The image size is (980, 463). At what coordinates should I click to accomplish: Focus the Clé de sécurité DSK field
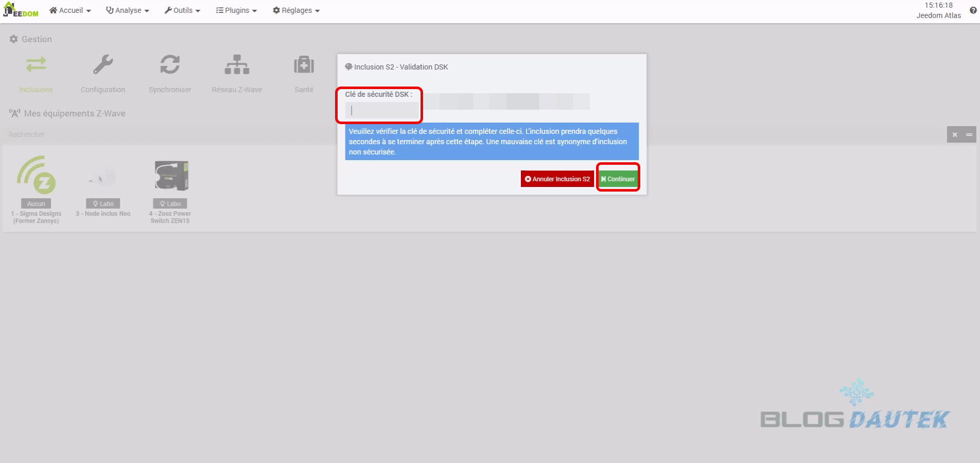[382, 110]
